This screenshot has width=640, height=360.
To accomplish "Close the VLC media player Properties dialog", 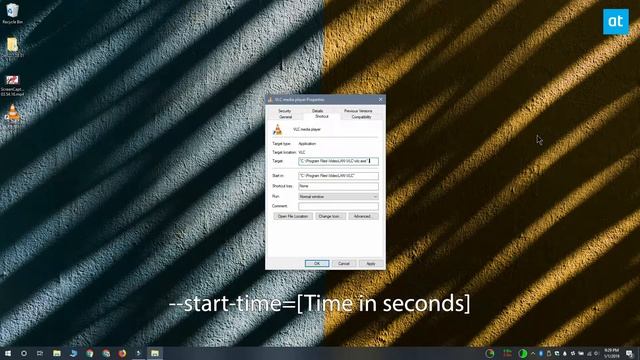I will pos(380,100).
